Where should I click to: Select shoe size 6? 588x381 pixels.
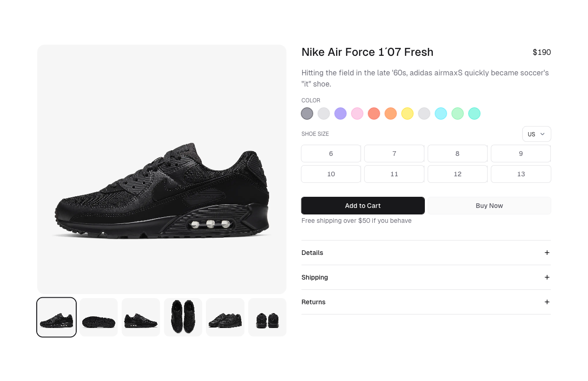331,154
